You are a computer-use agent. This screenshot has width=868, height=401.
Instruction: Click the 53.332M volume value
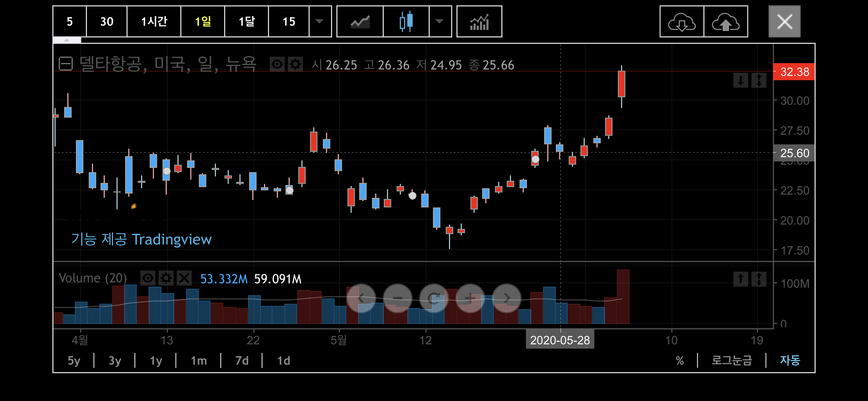224,279
